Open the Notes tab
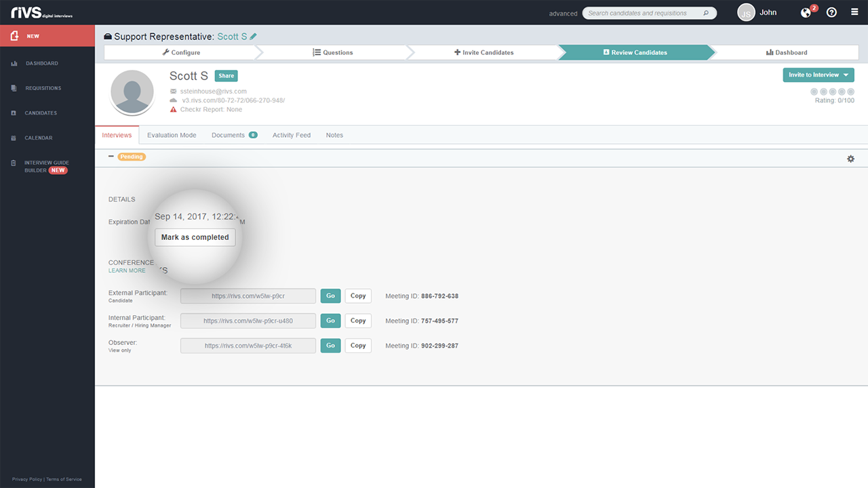The width and height of the screenshot is (868, 488). pyautogui.click(x=334, y=135)
